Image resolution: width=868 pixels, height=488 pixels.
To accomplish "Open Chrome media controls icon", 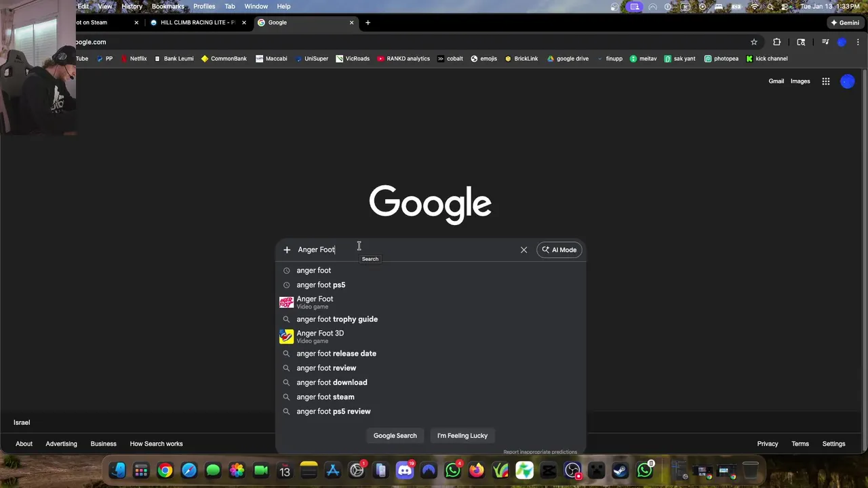I will (825, 42).
